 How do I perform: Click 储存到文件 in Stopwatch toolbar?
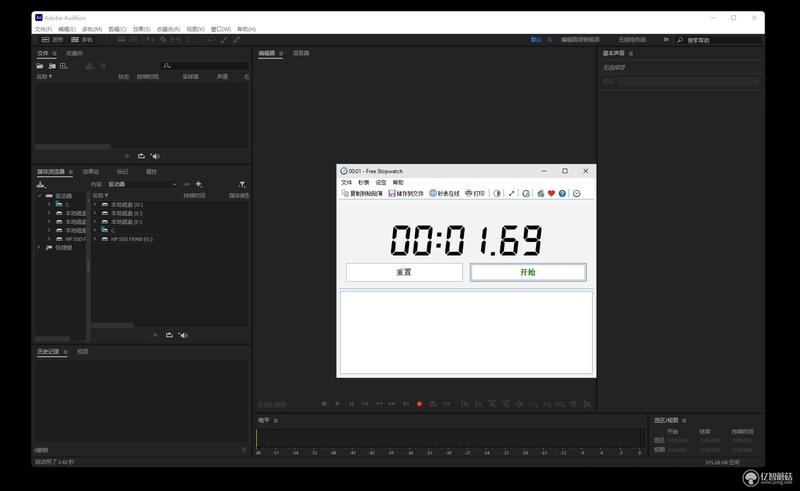[x=406, y=193]
